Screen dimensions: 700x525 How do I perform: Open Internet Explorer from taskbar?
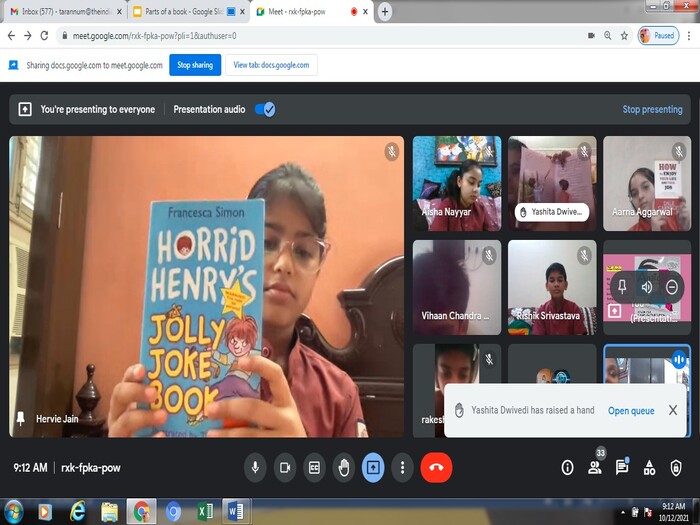tap(77, 512)
